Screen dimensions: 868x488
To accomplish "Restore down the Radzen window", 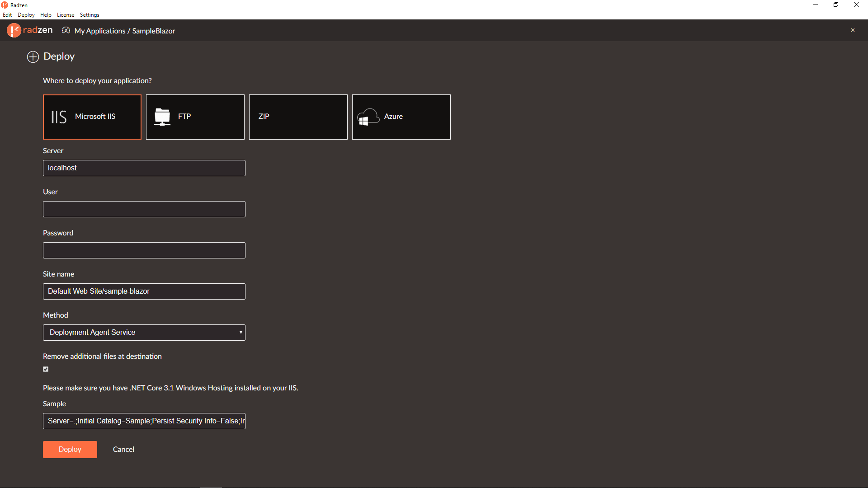I will pyautogui.click(x=836, y=5).
